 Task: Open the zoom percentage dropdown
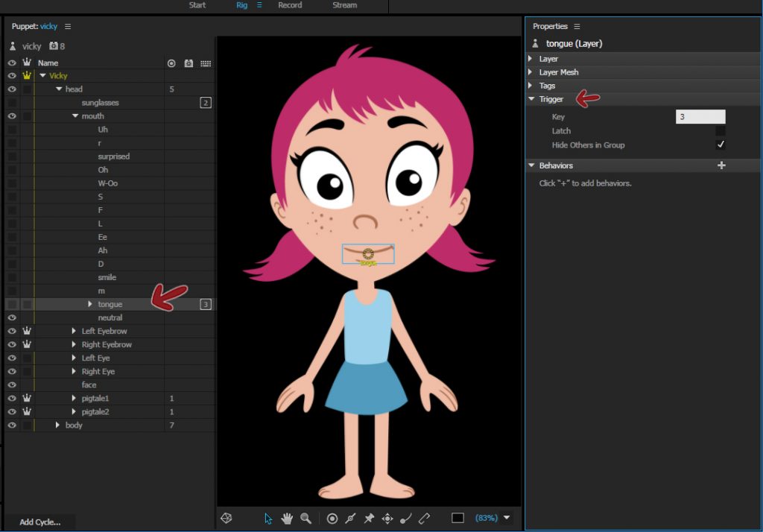pos(507,519)
